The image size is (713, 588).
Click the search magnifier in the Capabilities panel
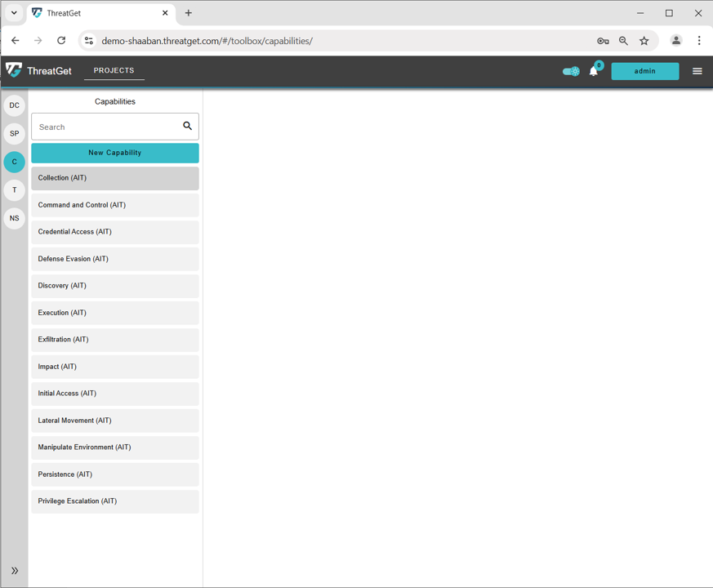point(188,126)
